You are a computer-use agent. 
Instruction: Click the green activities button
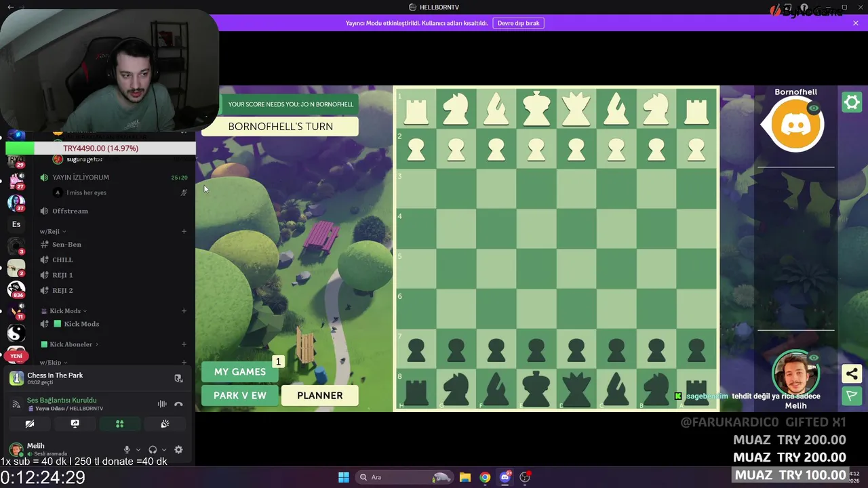pyautogui.click(x=119, y=424)
